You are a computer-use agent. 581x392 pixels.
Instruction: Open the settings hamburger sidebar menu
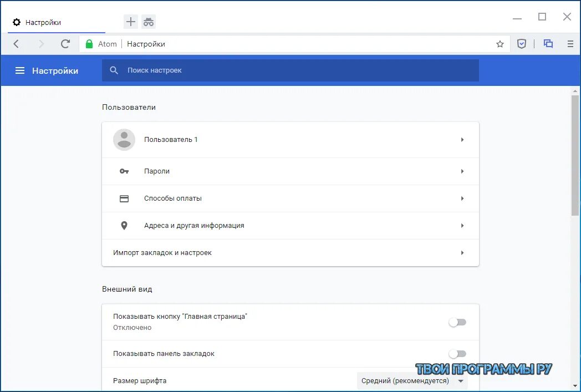point(19,70)
